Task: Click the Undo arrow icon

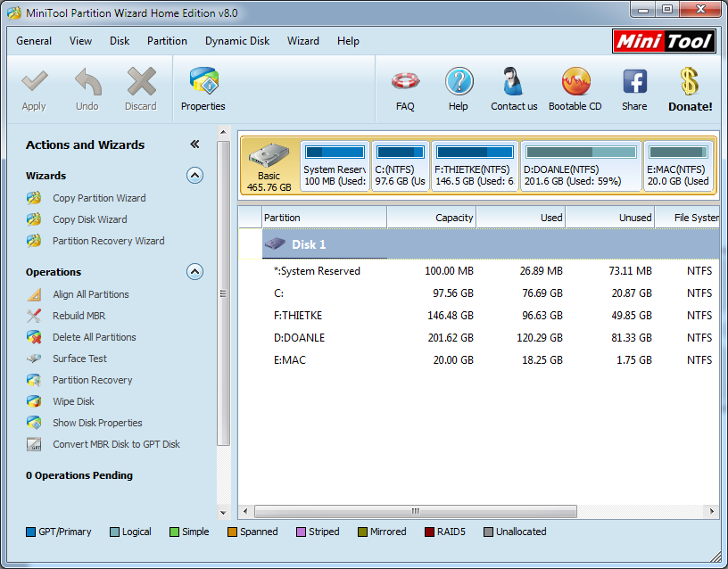Action: click(x=87, y=81)
